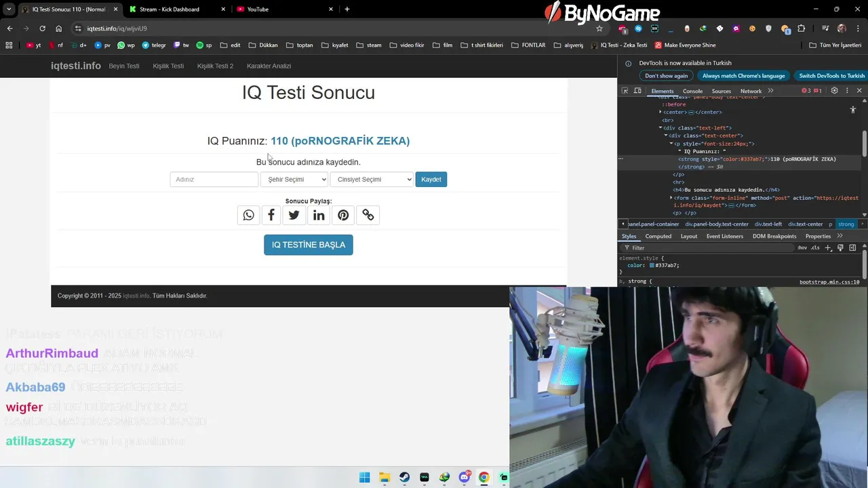
Task: Bookmark this page with star icon
Action: tap(599, 28)
